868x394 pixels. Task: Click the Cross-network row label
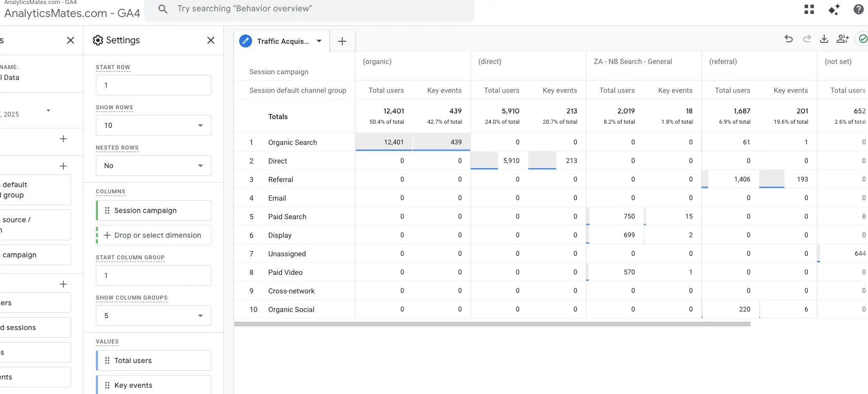click(291, 291)
